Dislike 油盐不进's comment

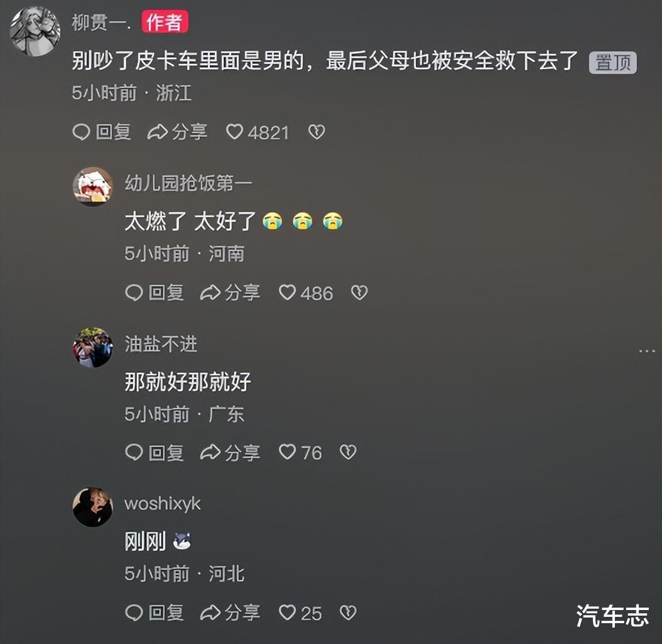click(348, 453)
